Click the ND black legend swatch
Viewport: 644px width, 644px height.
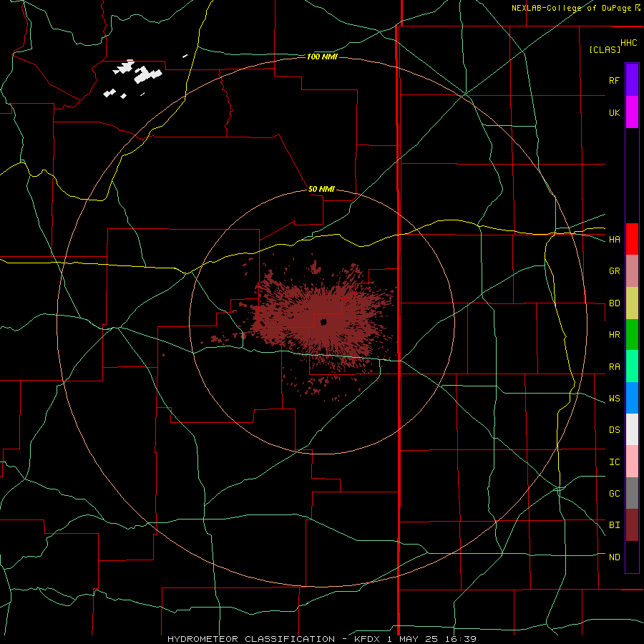632,557
